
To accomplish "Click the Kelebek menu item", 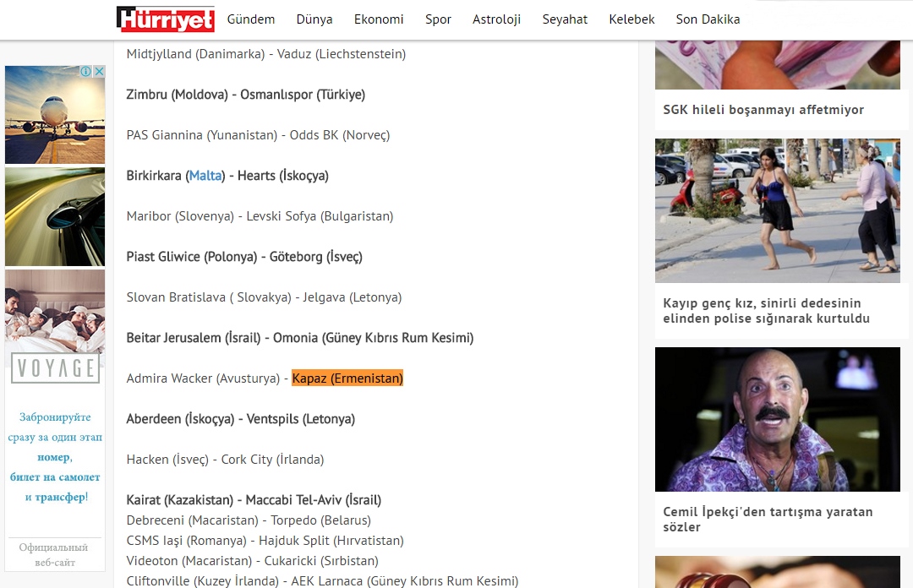I will pos(631,19).
